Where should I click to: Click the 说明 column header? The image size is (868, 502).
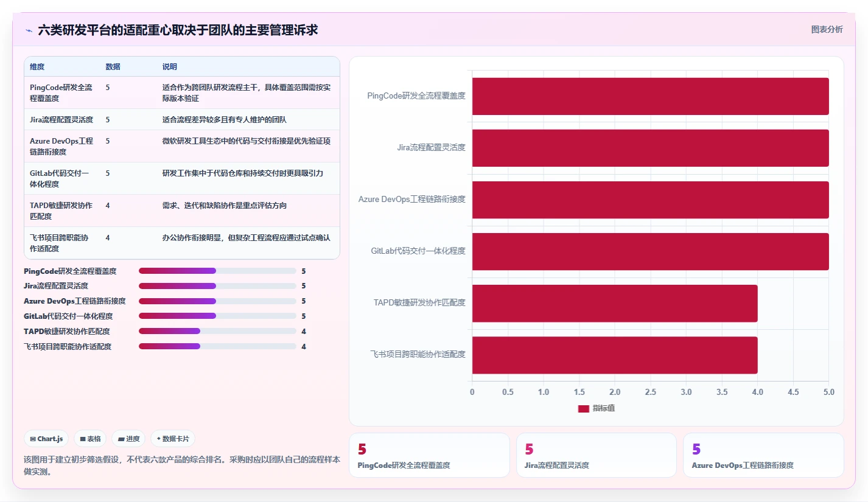[x=170, y=66]
